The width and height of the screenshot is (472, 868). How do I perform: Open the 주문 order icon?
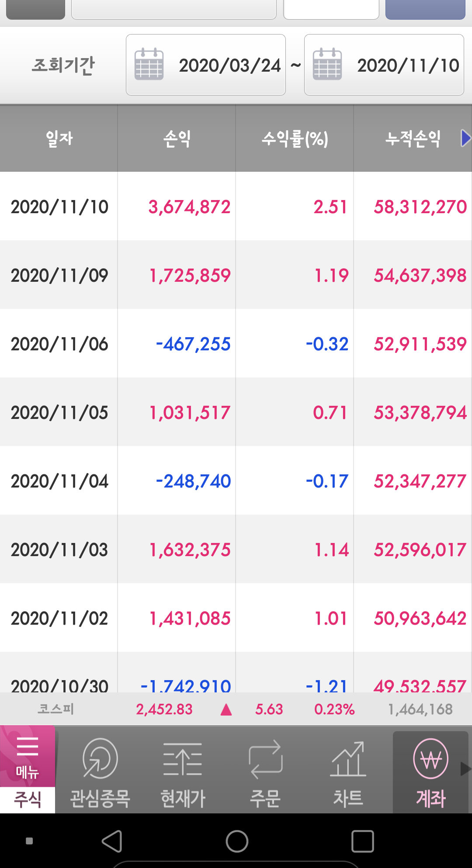tap(265, 759)
